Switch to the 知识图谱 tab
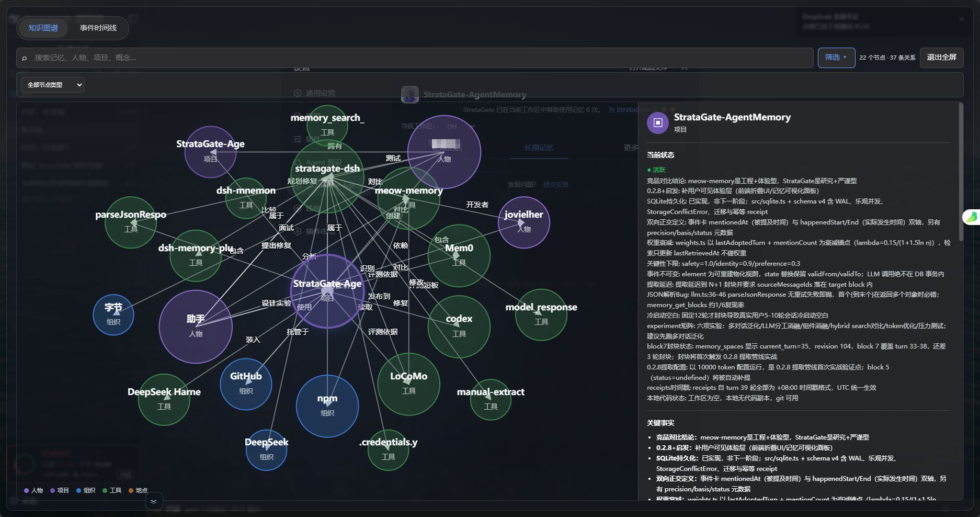 (43, 28)
